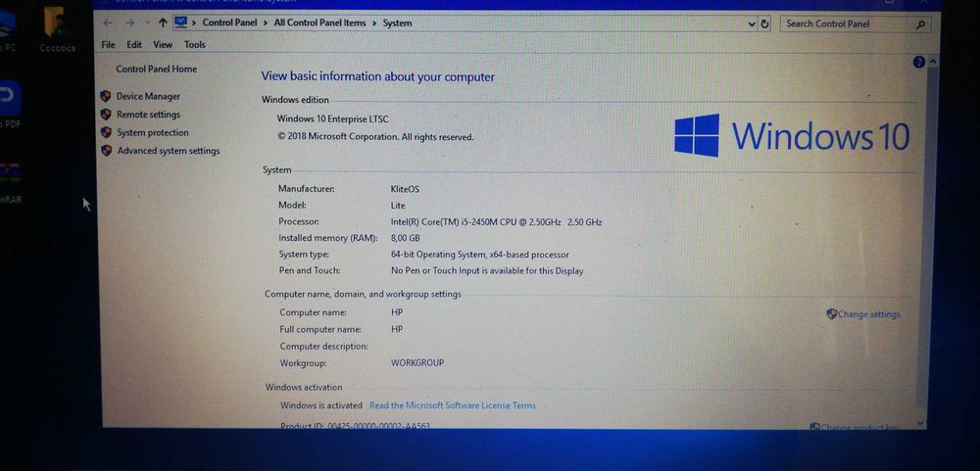Open Device Manager link

click(148, 96)
